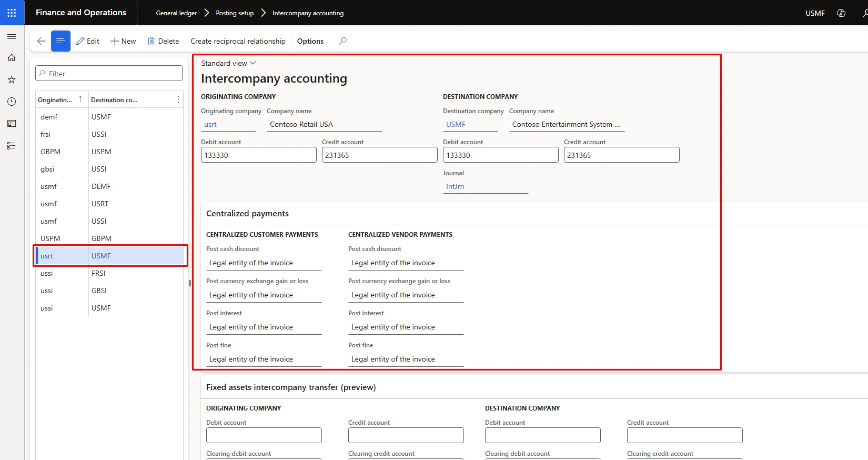Screen dimensions: 868x460
Task: Click the list pane splitter handle
Action: tap(190, 283)
